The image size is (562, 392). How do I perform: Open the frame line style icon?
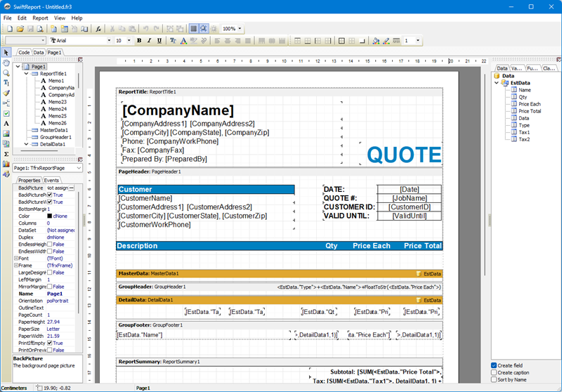tap(396, 41)
